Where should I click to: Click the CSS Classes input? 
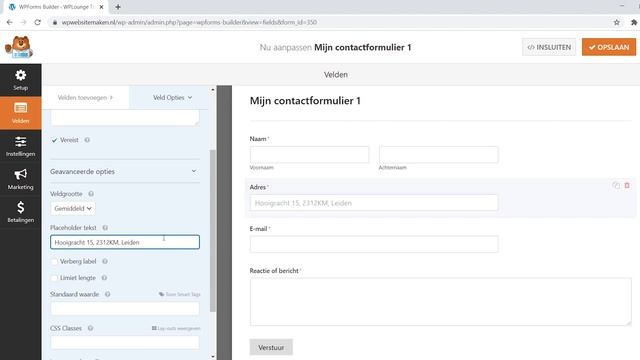[125, 342]
